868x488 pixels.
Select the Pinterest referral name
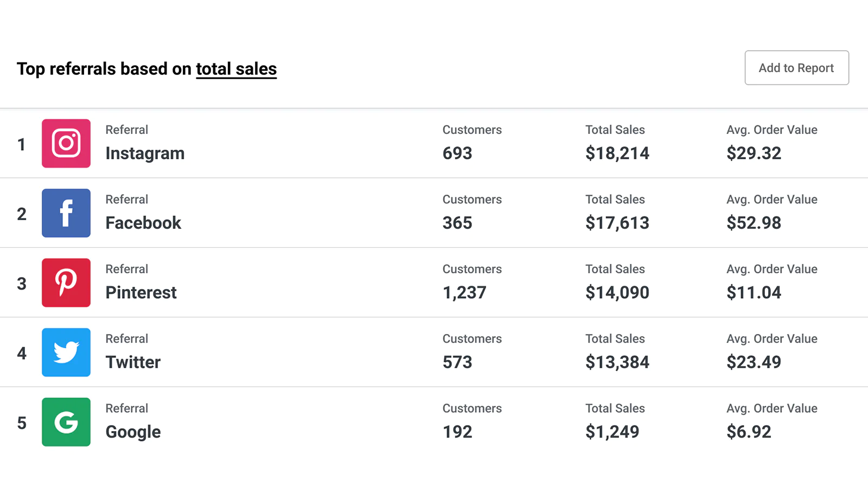[x=141, y=293]
